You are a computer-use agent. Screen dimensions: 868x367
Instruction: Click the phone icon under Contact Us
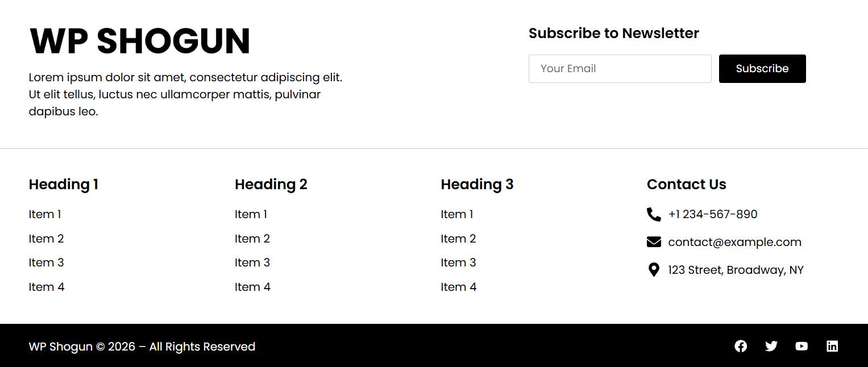tap(654, 214)
